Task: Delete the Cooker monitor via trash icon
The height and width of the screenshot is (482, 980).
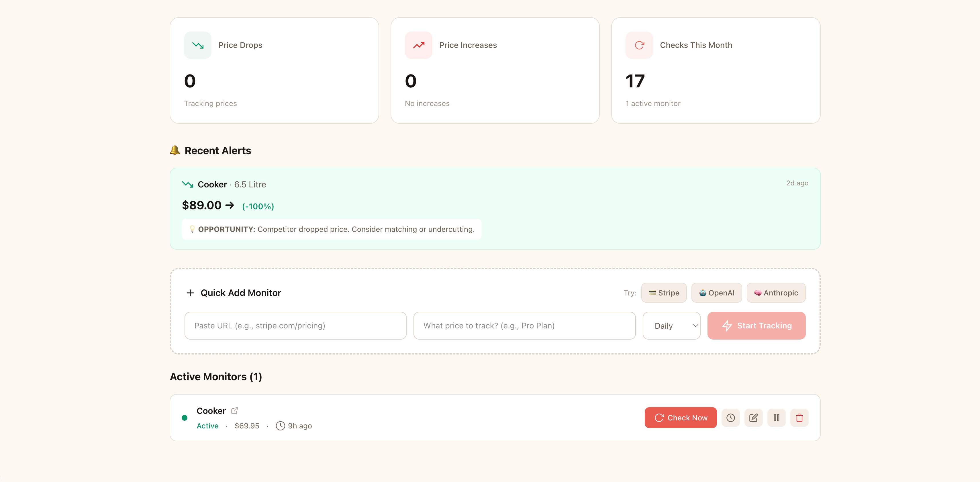Action: click(x=799, y=417)
